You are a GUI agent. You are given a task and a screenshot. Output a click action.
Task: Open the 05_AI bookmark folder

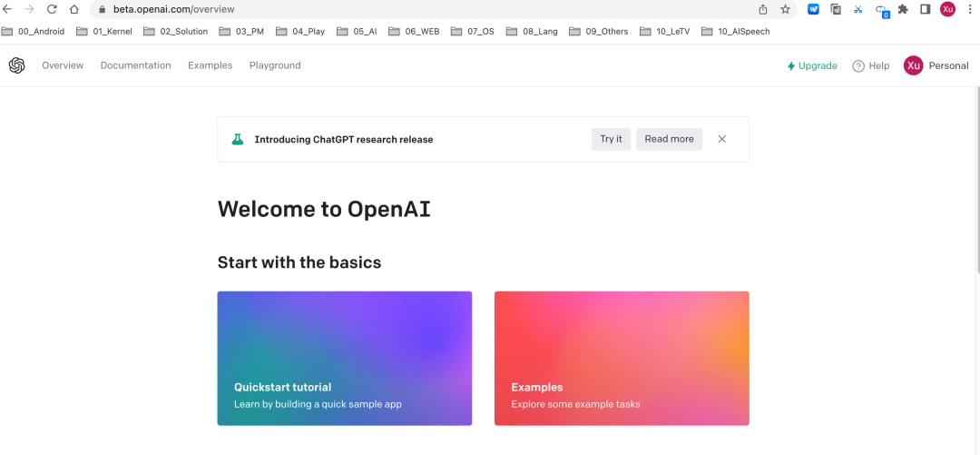pos(357,31)
